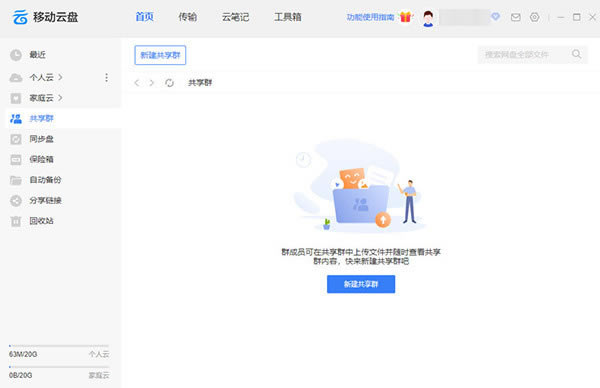Click the blue diamond membership icon
This screenshot has width=600, height=388.
point(496,16)
